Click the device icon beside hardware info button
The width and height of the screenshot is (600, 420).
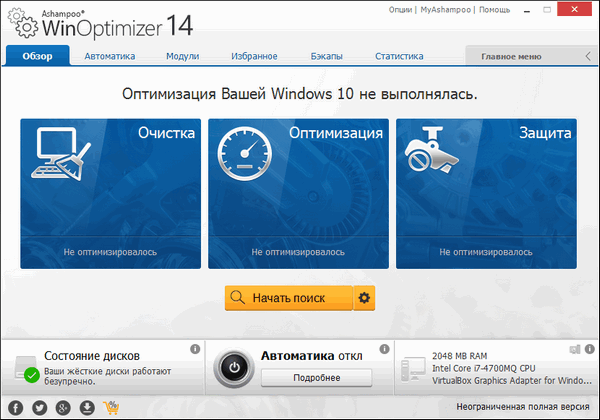(x=575, y=349)
